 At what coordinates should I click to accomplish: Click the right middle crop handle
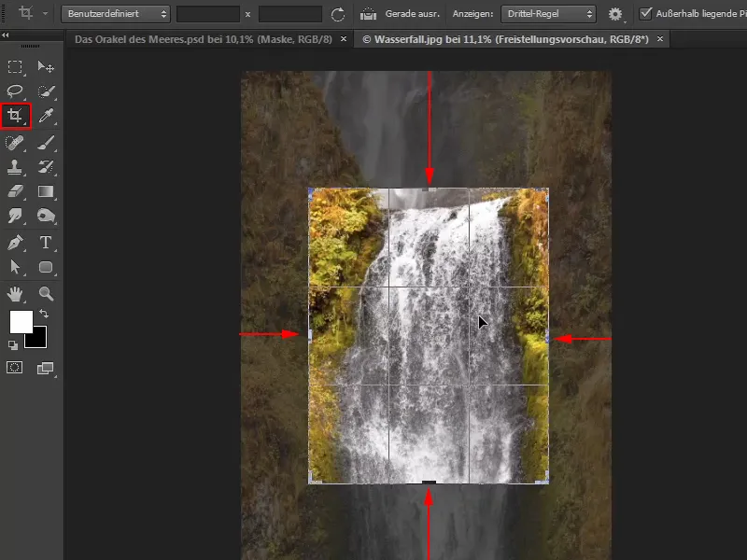pos(547,335)
